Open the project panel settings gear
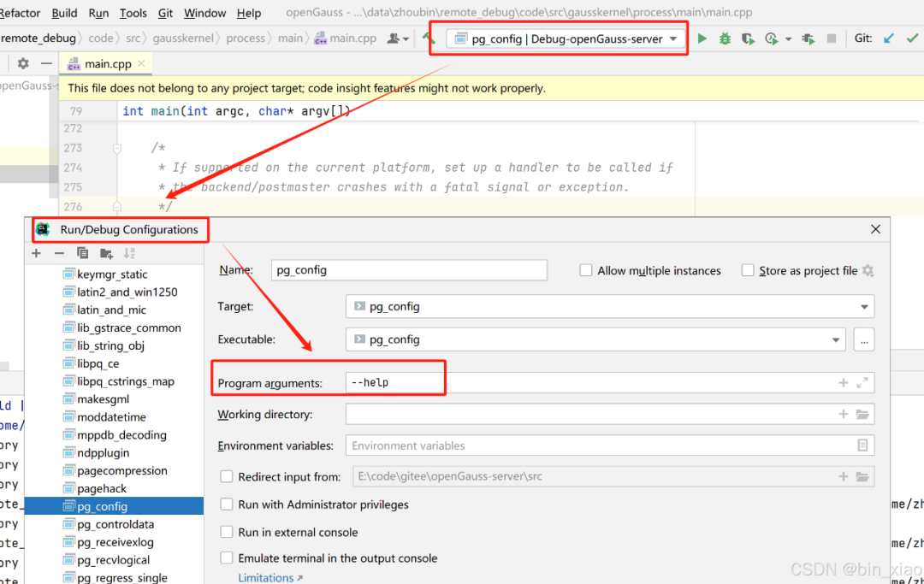Screen dimensions: 924x584 pos(23,63)
